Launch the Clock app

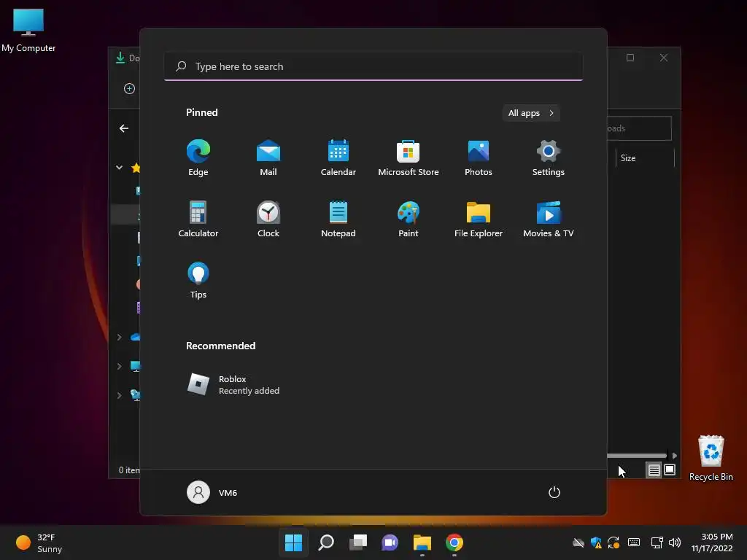(x=268, y=219)
